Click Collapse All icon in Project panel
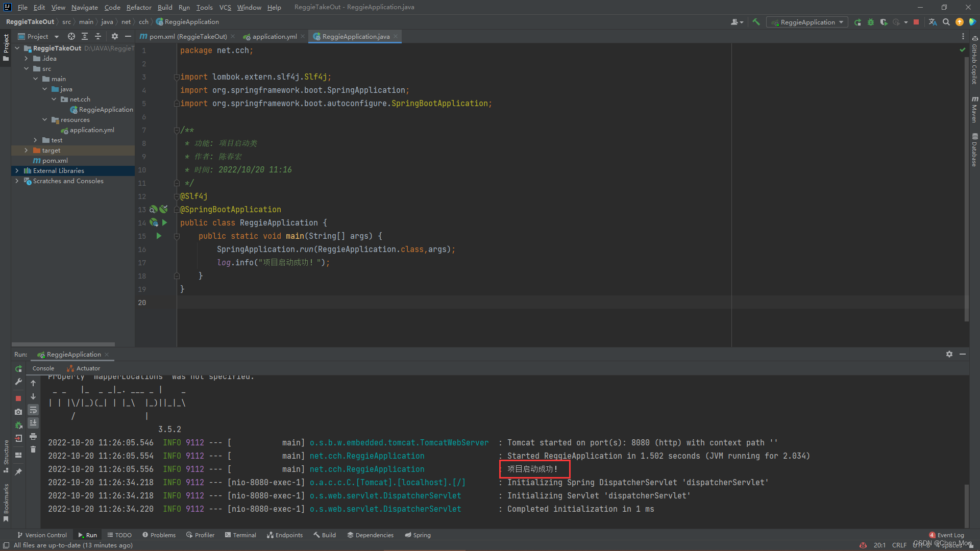This screenshot has height=551, width=980. point(98,36)
